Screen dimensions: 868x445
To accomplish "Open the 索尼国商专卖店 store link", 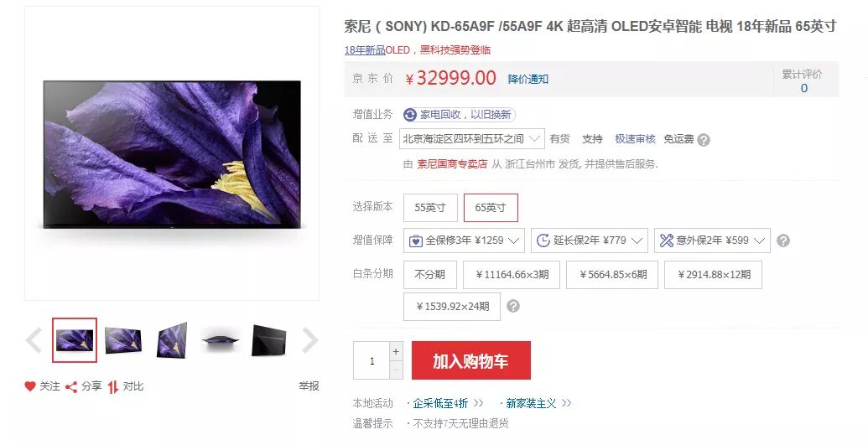I will coord(452,164).
